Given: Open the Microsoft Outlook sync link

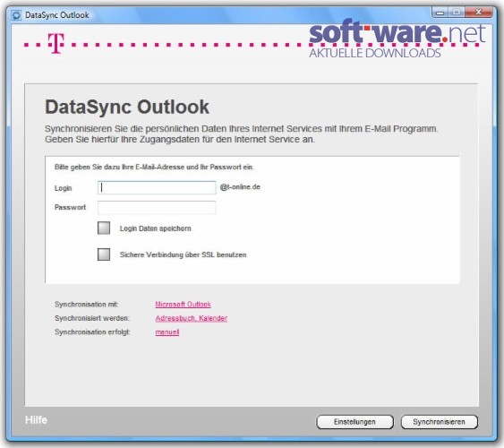Looking at the screenshot, I should pos(184,305).
